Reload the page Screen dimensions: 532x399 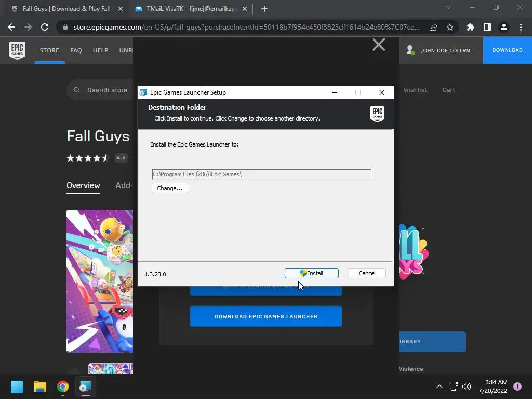[x=45, y=27]
